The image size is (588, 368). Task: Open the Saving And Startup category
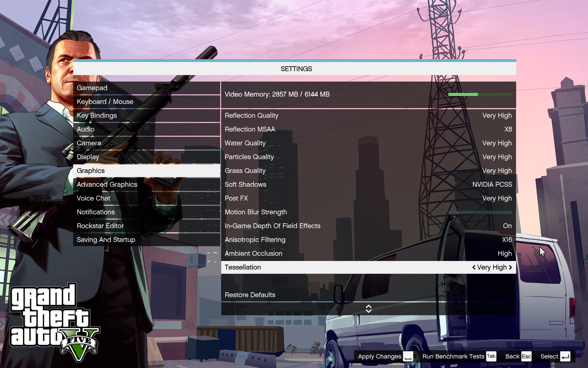click(106, 240)
